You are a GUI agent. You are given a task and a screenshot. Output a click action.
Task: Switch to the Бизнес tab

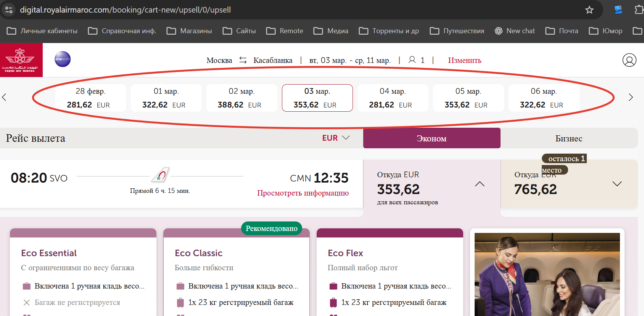[568, 138]
